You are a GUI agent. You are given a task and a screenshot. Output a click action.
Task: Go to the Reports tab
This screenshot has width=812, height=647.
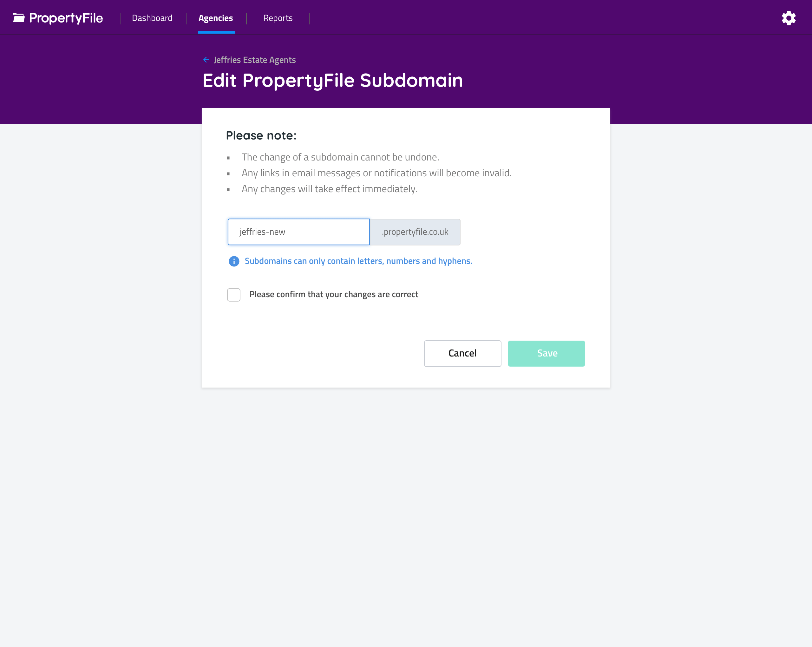278,18
